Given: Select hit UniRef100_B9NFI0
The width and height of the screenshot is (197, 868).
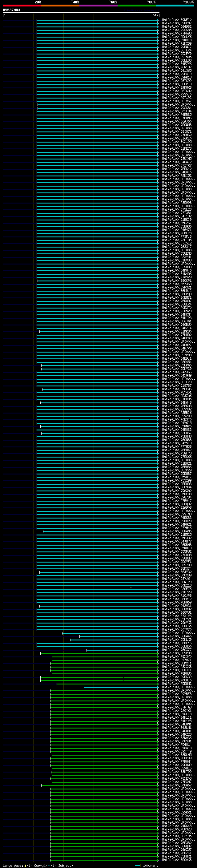Looking at the screenshot, I should (176, 20).
